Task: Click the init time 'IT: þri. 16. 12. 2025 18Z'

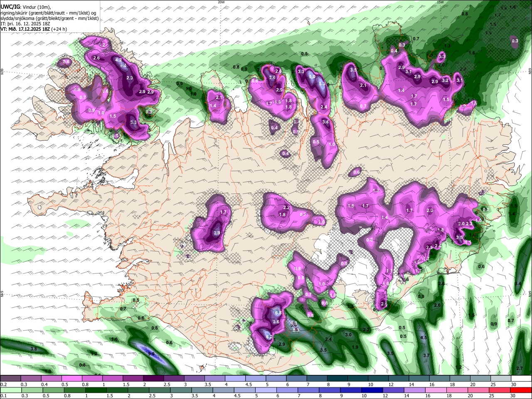Action: (x=25, y=24)
